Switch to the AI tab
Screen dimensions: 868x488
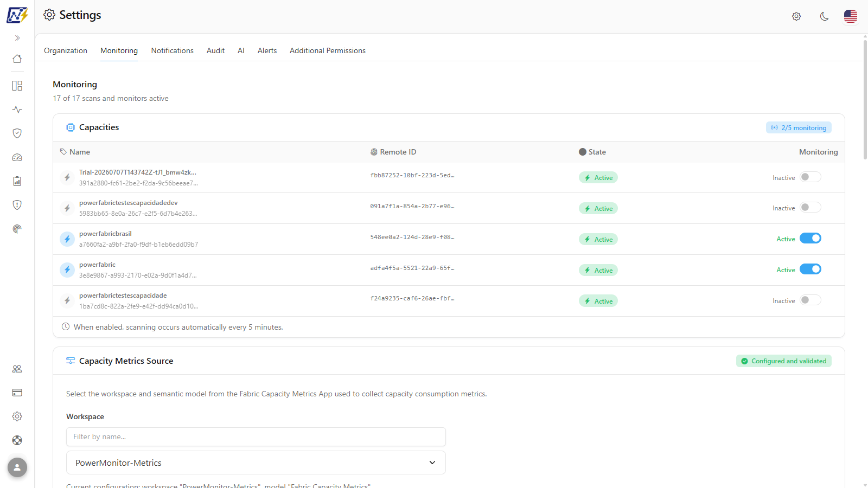coord(241,50)
